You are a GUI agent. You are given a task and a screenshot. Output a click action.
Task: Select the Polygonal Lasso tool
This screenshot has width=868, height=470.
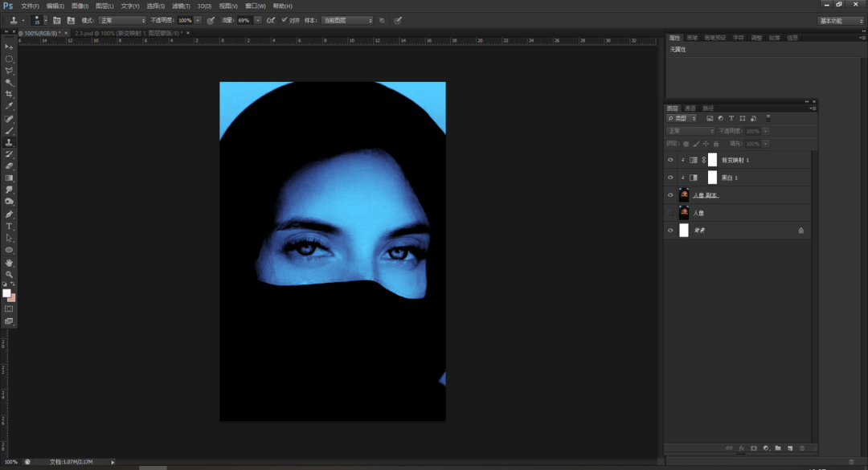pyautogui.click(x=9, y=71)
